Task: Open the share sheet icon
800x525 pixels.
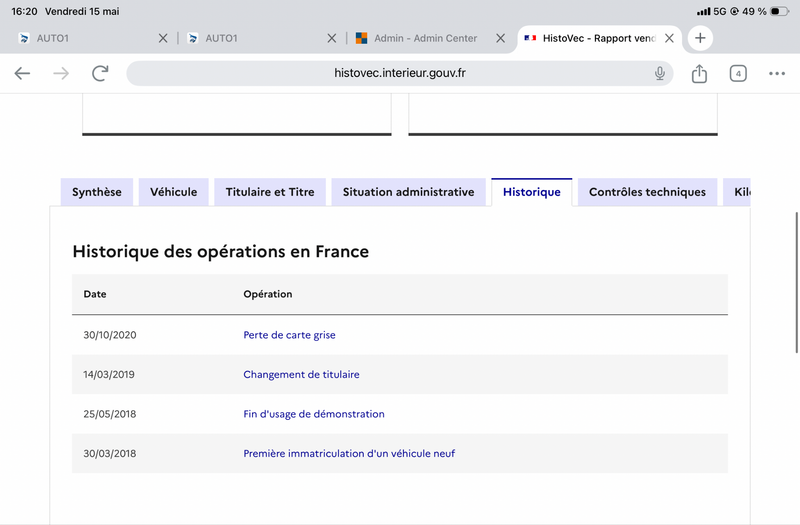Action: click(699, 73)
